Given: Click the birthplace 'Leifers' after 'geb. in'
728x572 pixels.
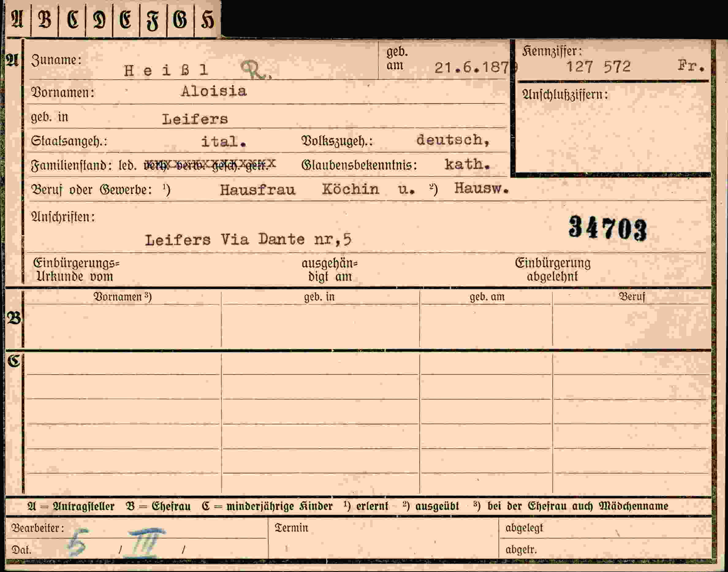Looking at the screenshot, I should point(195,119).
